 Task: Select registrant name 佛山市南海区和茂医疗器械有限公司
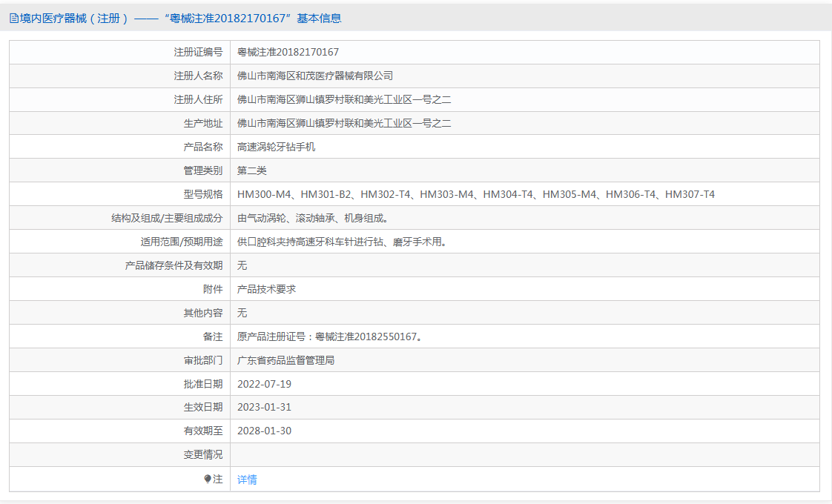(x=315, y=76)
